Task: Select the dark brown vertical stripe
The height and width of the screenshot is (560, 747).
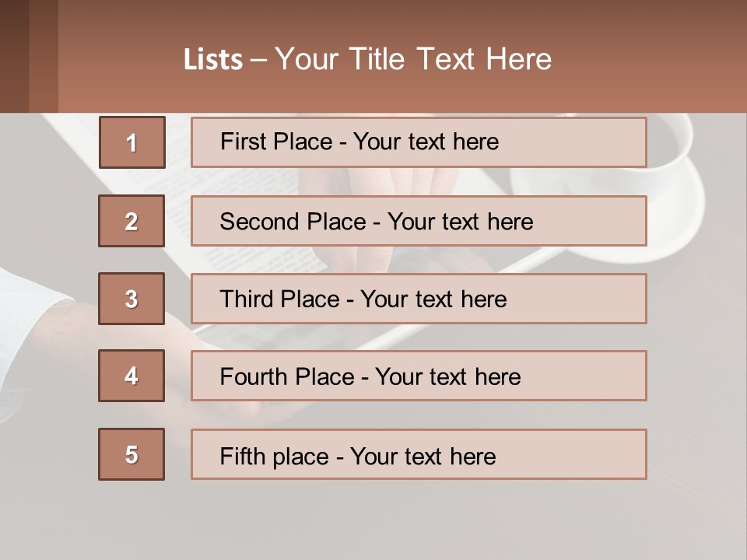Action: point(14,56)
